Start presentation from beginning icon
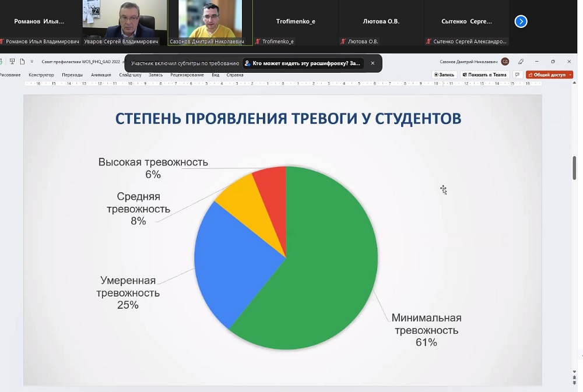 pos(12,61)
